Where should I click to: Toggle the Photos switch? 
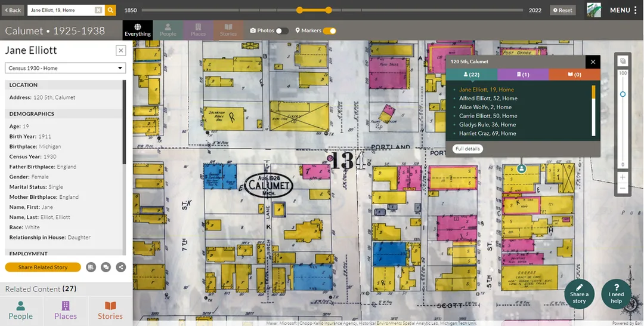point(281,31)
